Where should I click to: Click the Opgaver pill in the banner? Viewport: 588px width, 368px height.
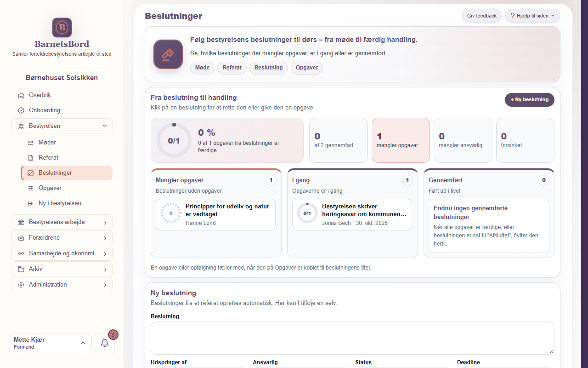tap(307, 68)
